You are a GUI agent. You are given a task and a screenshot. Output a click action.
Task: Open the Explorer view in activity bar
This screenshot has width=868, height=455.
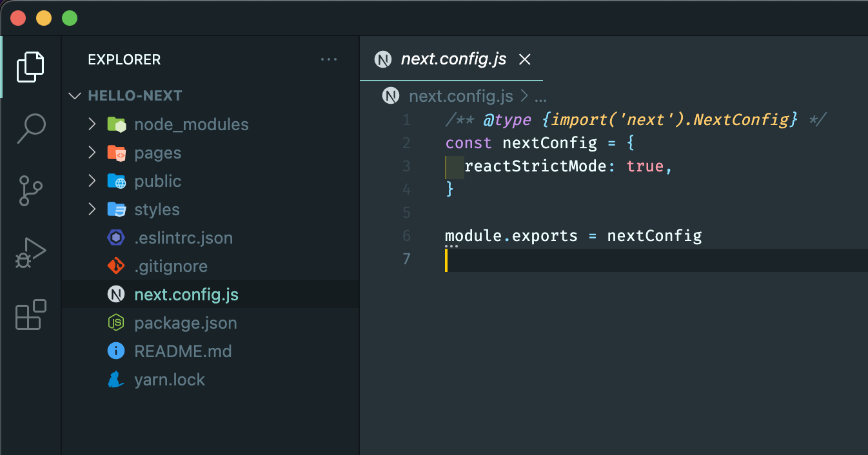click(x=30, y=66)
